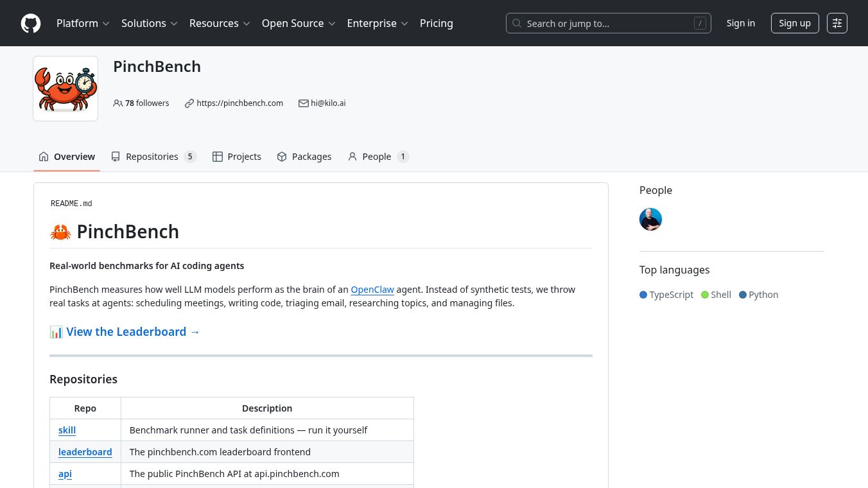868x488 pixels.
Task: Click the email envelope icon
Action: coord(304,103)
